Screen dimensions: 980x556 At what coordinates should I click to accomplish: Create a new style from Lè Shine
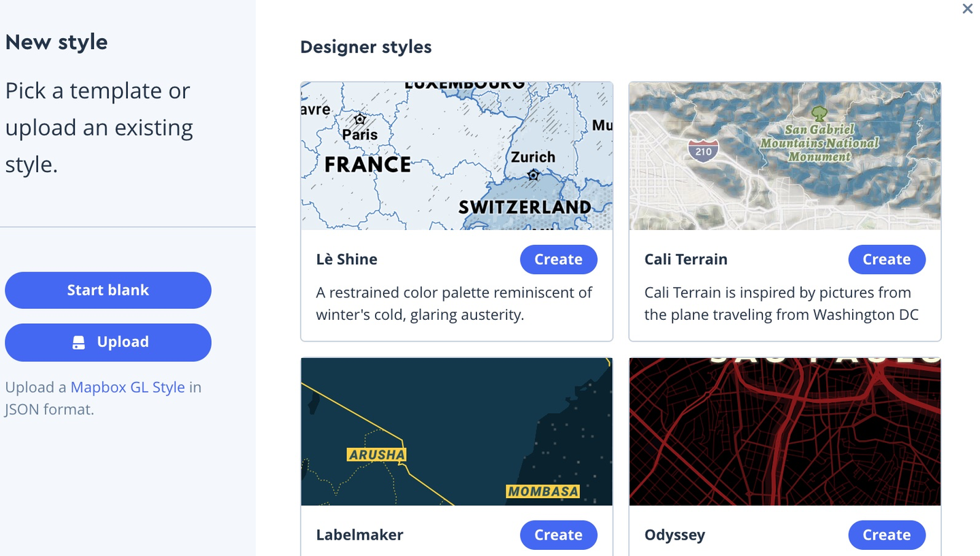coord(558,259)
